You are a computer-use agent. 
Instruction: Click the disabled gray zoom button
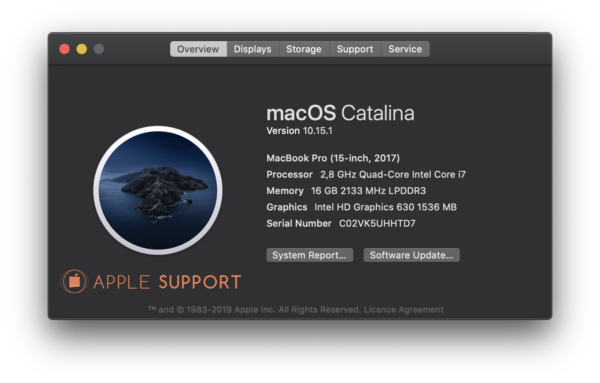coord(99,49)
